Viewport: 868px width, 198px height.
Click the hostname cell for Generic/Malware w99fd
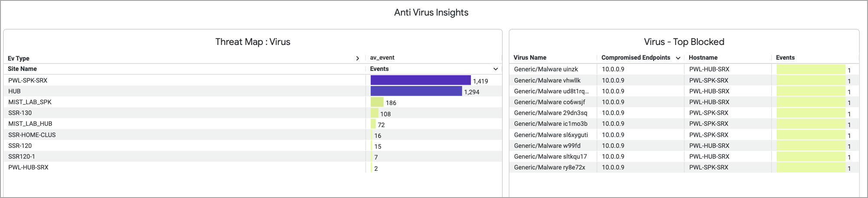pos(709,146)
